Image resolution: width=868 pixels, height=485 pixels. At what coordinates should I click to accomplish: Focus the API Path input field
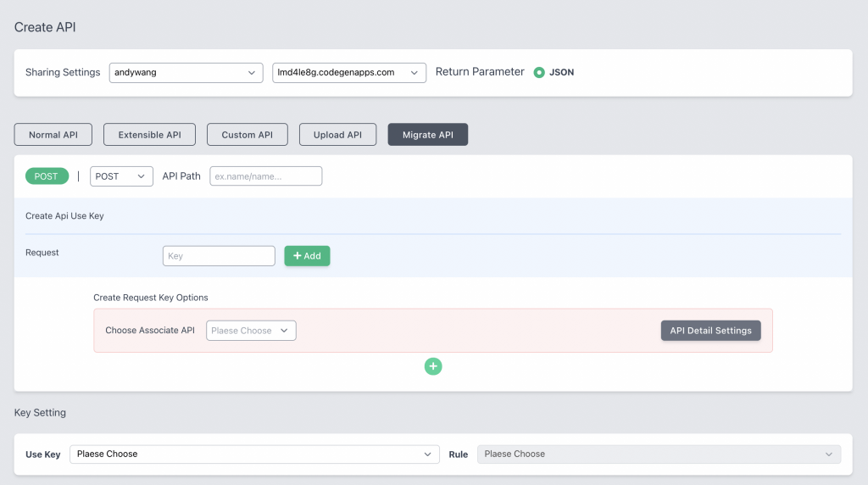266,176
